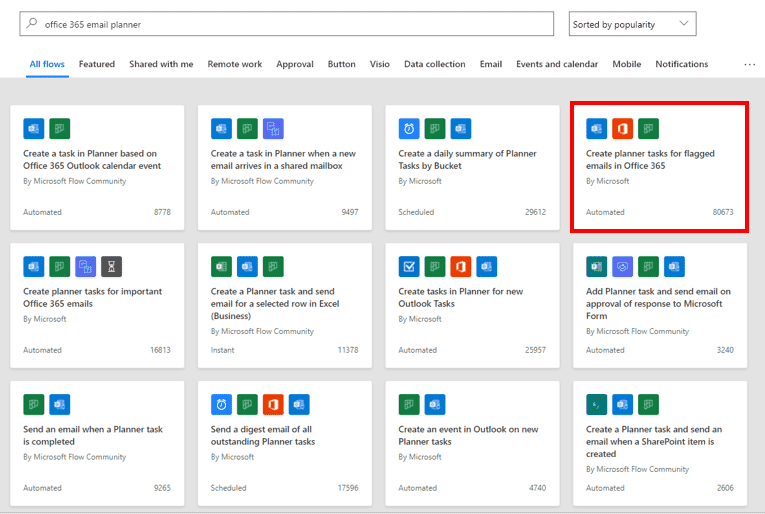This screenshot has height=514, width=765.
Task: Switch to the Mobile tab
Action: [626, 64]
